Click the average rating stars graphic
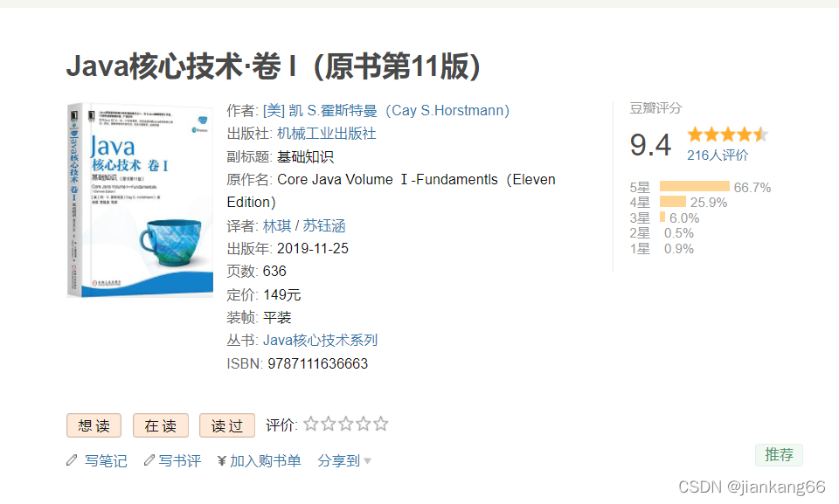Image resolution: width=839 pixels, height=504 pixels. [728, 135]
